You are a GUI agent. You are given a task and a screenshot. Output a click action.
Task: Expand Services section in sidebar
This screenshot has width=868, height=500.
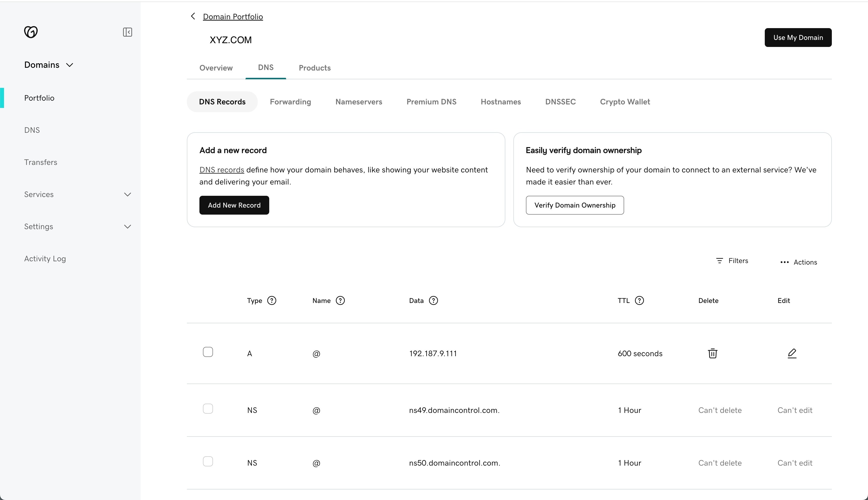coord(128,194)
